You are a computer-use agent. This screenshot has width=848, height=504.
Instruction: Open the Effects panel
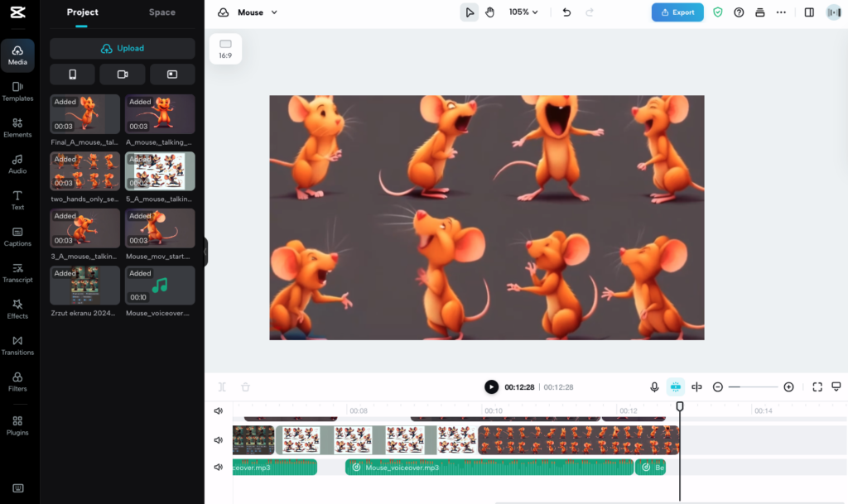pyautogui.click(x=17, y=309)
